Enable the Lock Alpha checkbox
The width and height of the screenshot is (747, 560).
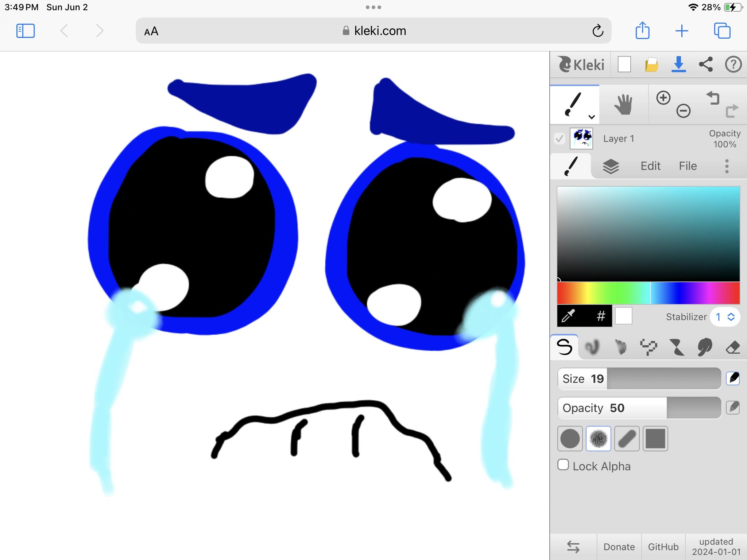pyautogui.click(x=563, y=465)
